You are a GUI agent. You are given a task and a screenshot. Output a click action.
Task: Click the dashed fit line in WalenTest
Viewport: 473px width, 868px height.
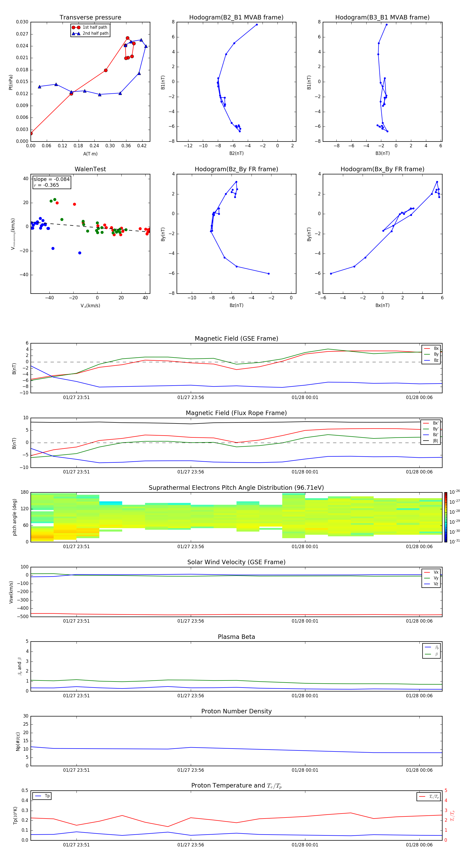pos(90,227)
